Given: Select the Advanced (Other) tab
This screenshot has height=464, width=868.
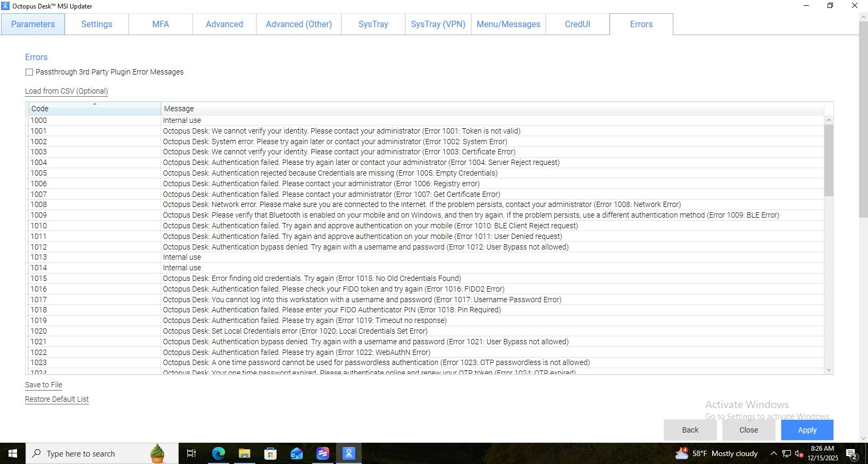Looking at the screenshot, I should 299,24.
